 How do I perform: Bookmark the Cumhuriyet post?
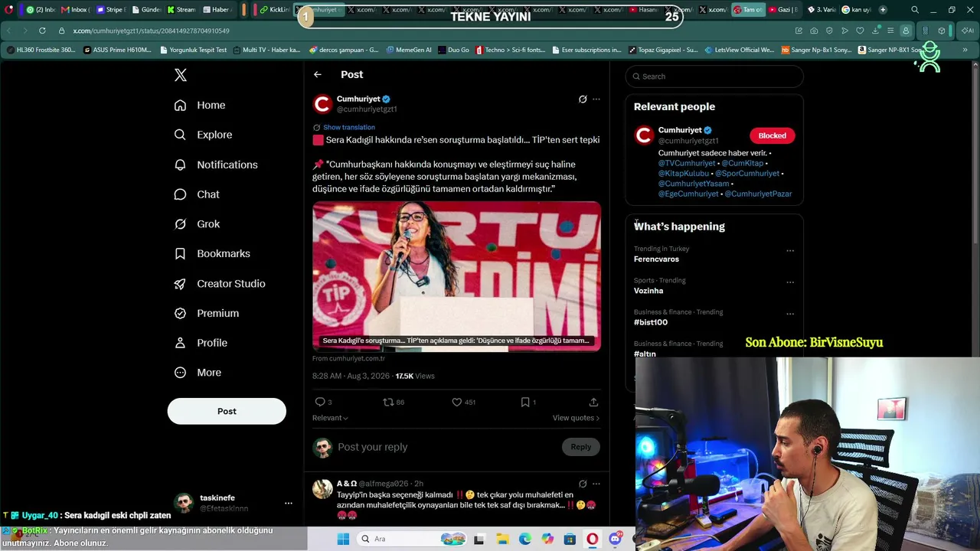click(x=525, y=402)
